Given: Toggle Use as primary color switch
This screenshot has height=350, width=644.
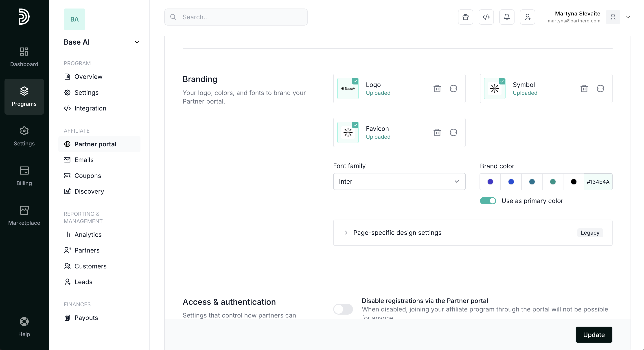Looking at the screenshot, I should coord(488,201).
